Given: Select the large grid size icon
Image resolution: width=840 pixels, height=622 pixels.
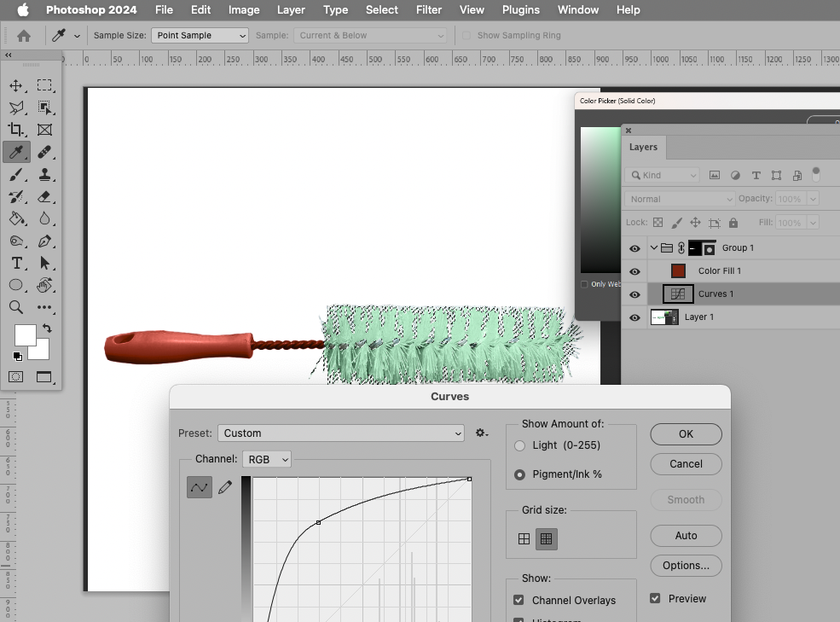Looking at the screenshot, I should pyautogui.click(x=546, y=538).
